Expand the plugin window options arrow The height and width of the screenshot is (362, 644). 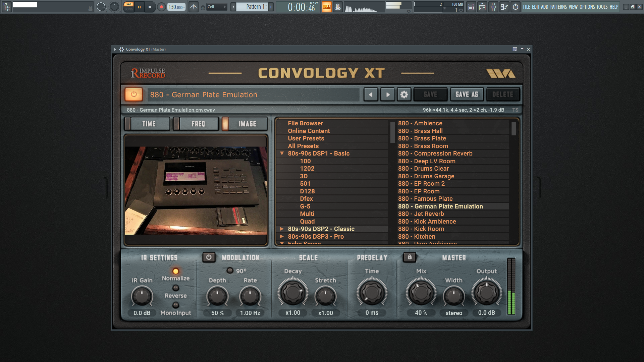(115, 49)
